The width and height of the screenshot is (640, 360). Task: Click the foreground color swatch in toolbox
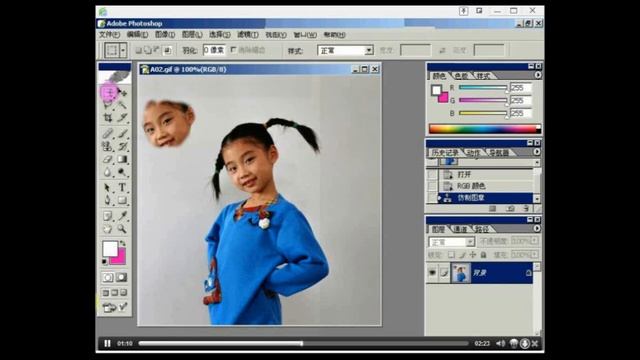click(x=110, y=249)
